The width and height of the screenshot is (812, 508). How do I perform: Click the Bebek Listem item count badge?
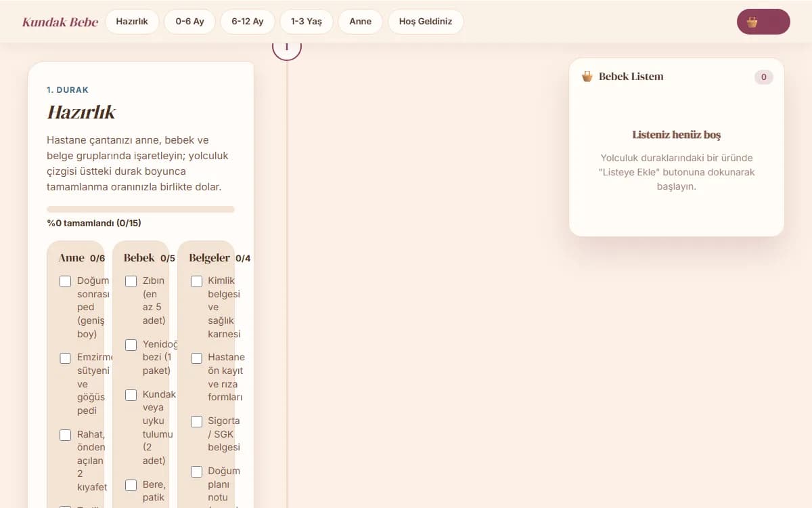pos(764,77)
